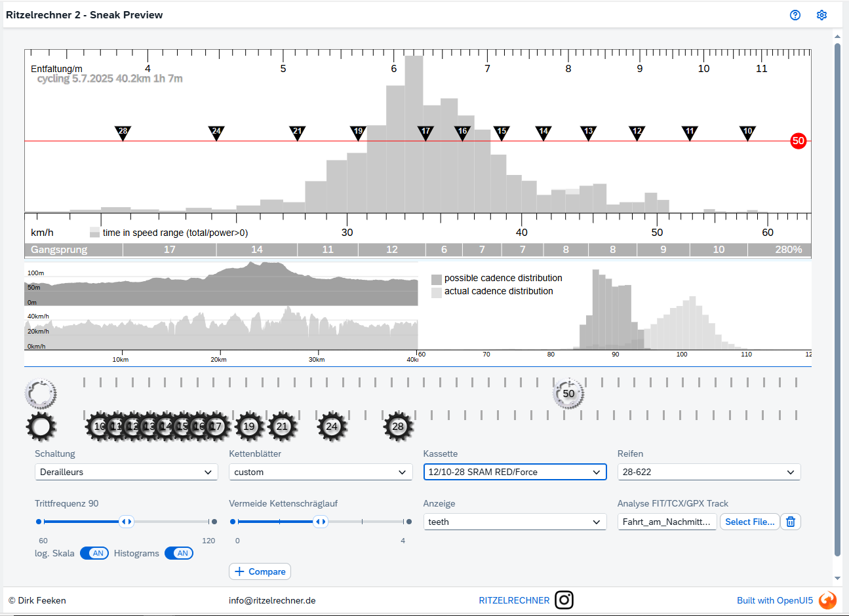The width and height of the screenshot is (849, 616).
Task: Select the 28-tooth sprocket icon
Action: 398,427
